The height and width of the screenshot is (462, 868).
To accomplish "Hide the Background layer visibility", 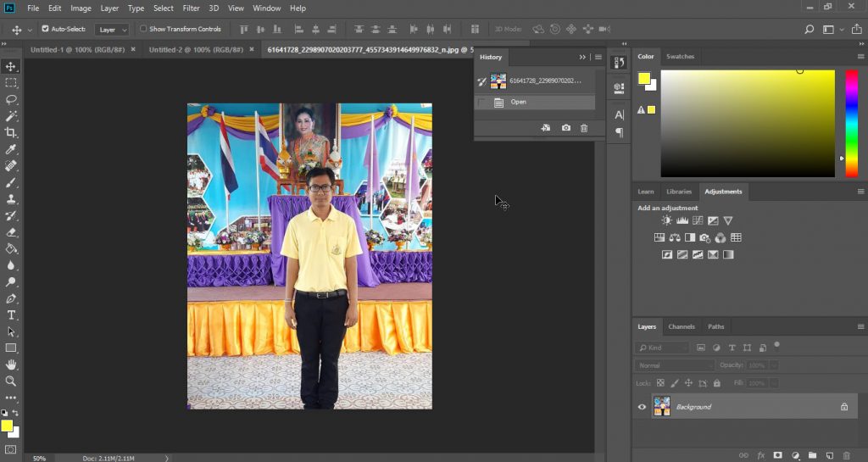I will point(642,407).
